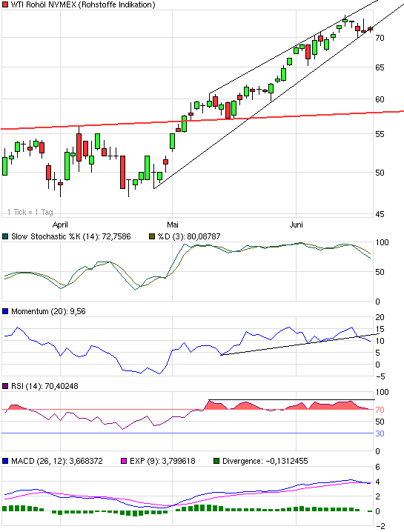This screenshot has height=532, width=404.
Task: Click the price axis label 65
Action: (380, 67)
